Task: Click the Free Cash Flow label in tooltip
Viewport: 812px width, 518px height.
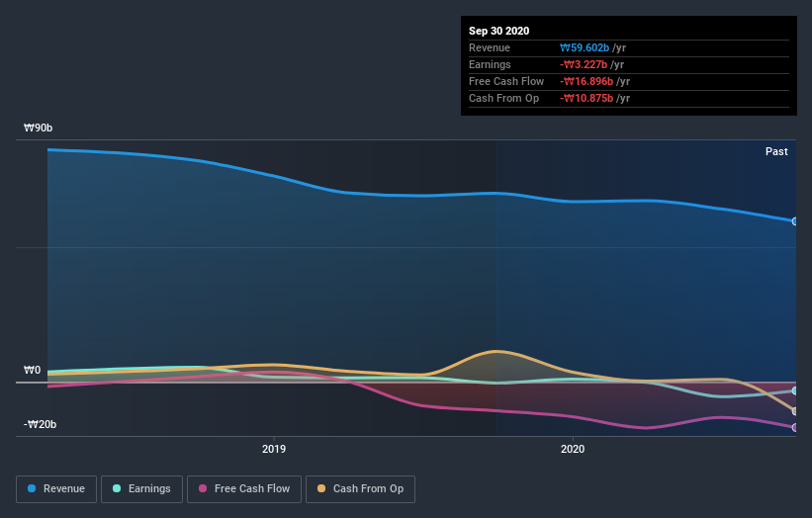Action: (506, 81)
